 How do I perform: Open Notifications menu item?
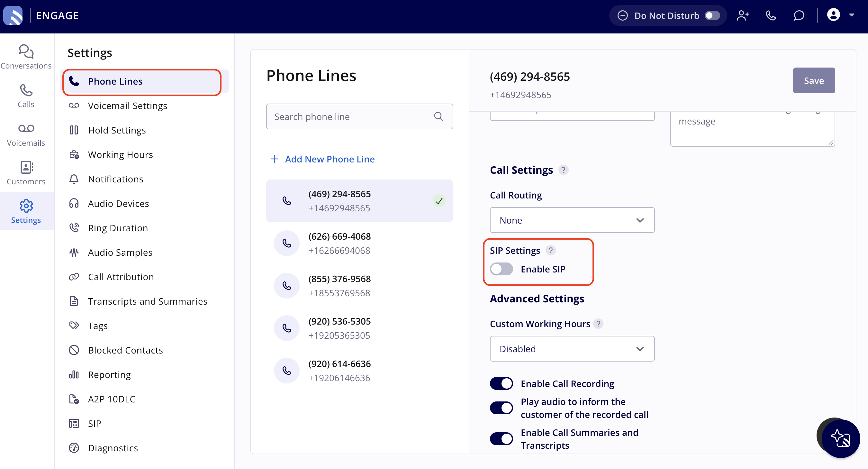coord(144,179)
